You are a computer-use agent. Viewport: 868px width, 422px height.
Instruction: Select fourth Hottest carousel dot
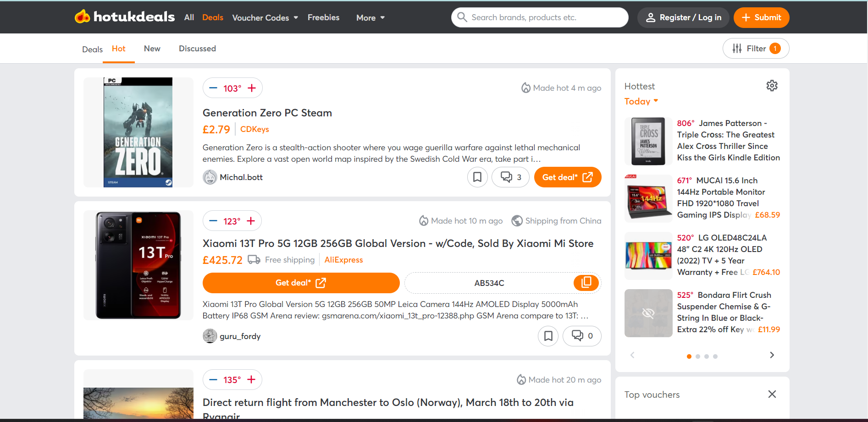click(x=715, y=356)
